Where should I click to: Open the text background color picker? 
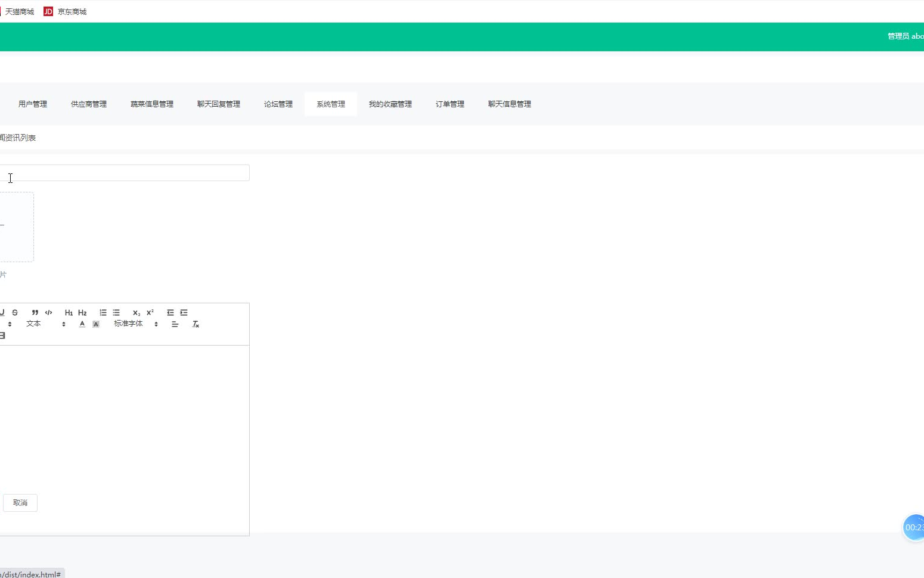[96, 324]
